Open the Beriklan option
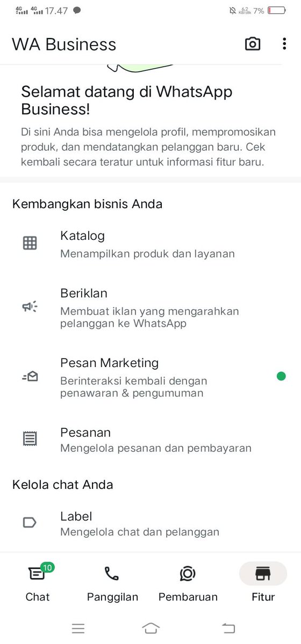The height and width of the screenshot is (644, 301). coord(150,308)
